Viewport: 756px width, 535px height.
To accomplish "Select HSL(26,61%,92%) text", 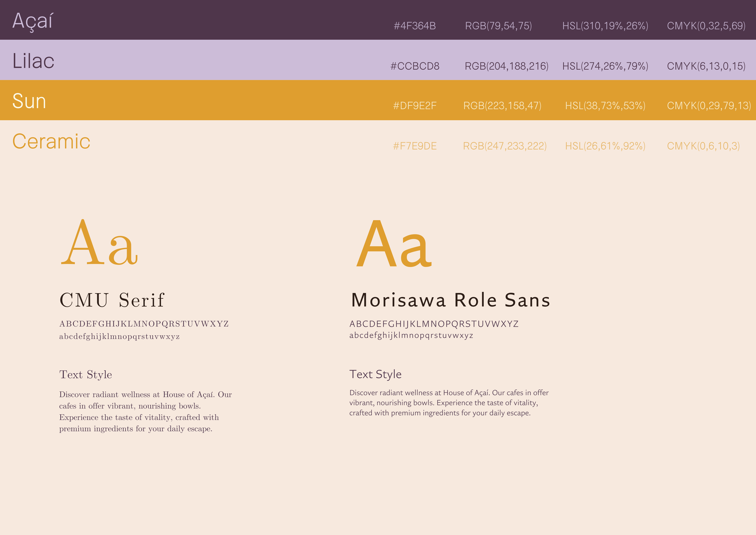I will [605, 146].
